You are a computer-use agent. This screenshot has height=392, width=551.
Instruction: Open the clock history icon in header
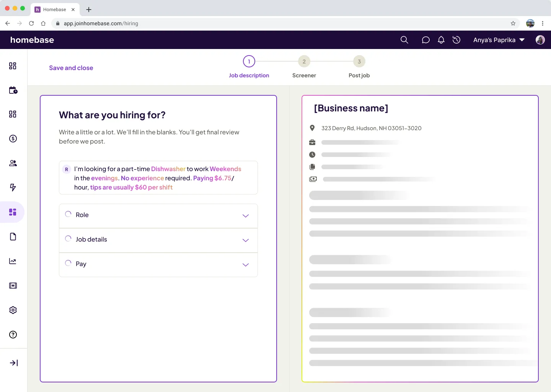click(456, 40)
